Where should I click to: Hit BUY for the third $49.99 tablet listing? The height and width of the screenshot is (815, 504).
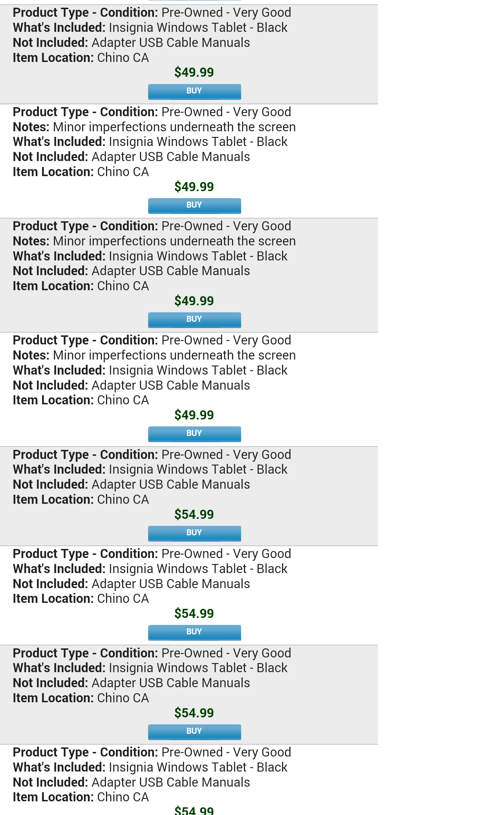pos(194,320)
